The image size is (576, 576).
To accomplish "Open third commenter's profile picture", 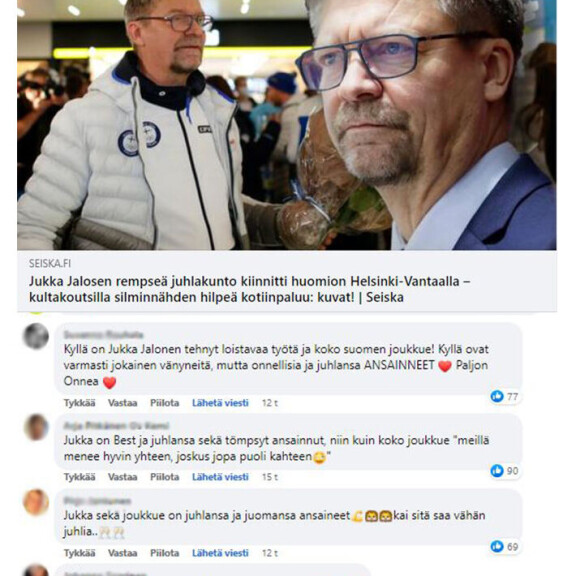I will (x=36, y=502).
